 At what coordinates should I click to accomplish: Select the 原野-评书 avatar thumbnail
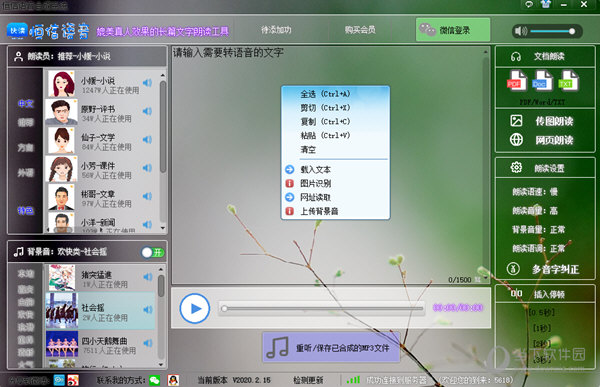click(x=61, y=112)
